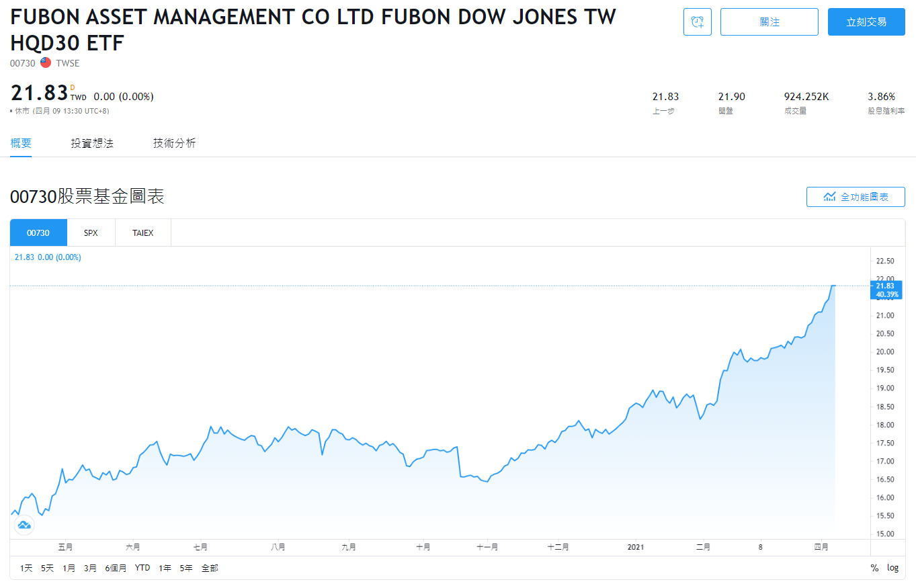Click the alarm clock alert icon button
Viewport: 916px width, 588px height.
697,22
